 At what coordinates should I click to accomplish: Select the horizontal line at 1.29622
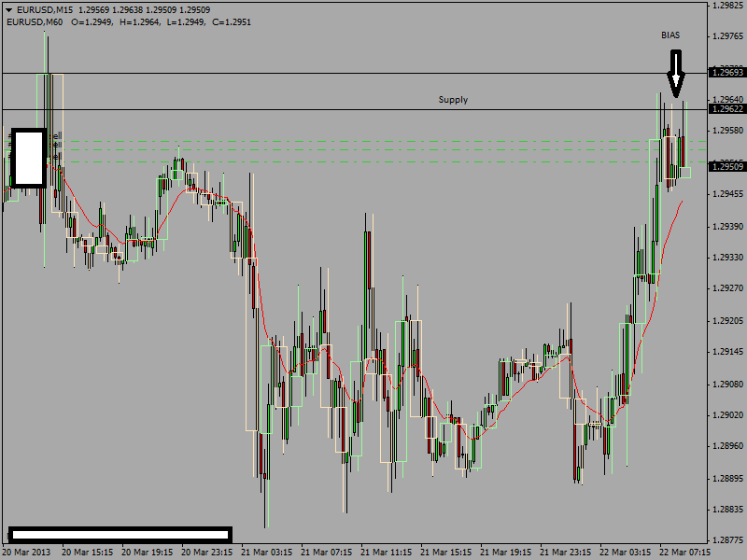pyautogui.click(x=355, y=110)
